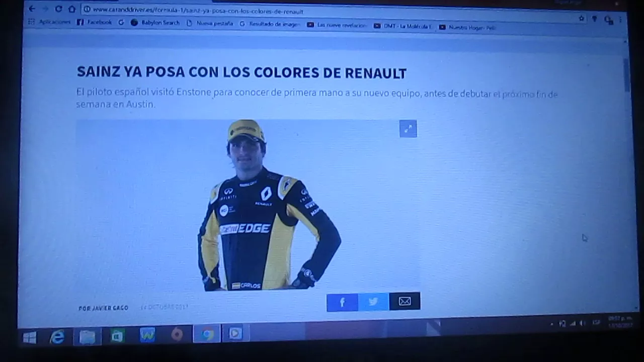Go to the browser Home page
This screenshot has width=644, height=362.
71,9
